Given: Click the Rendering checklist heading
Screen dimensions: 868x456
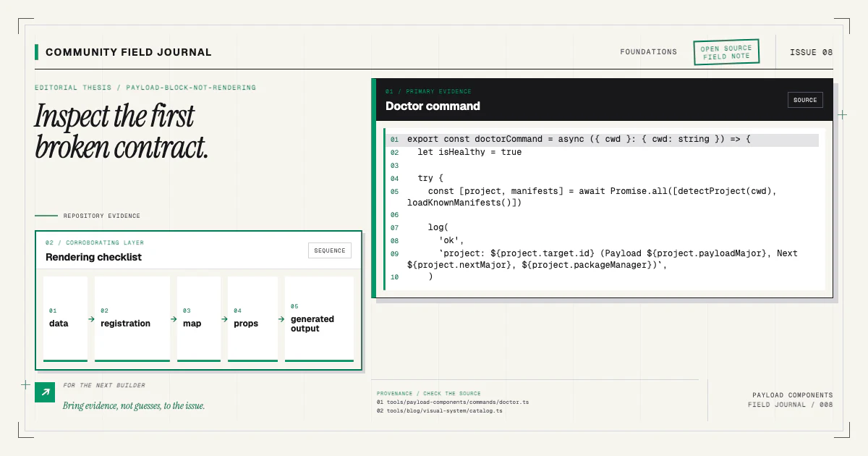Looking at the screenshot, I should tap(93, 257).
